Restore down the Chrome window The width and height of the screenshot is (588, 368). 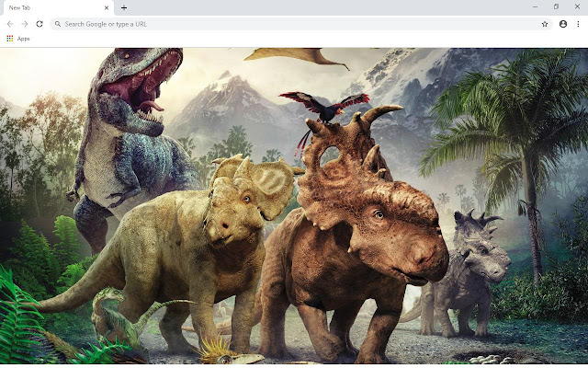[x=556, y=6]
